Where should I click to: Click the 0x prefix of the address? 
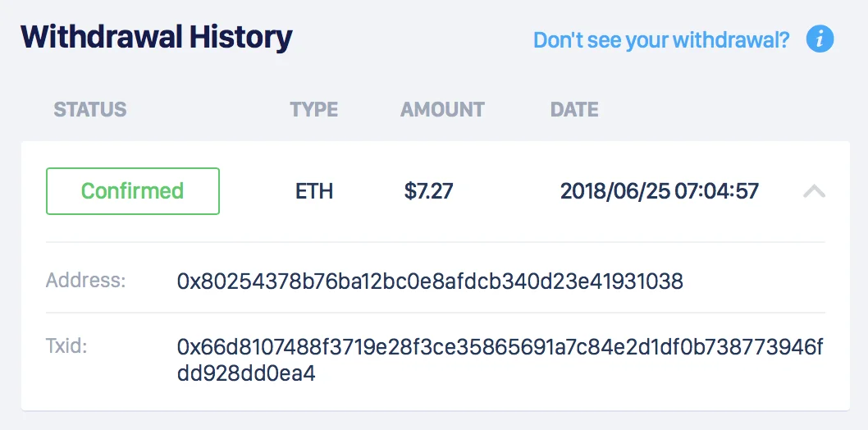tap(190, 281)
